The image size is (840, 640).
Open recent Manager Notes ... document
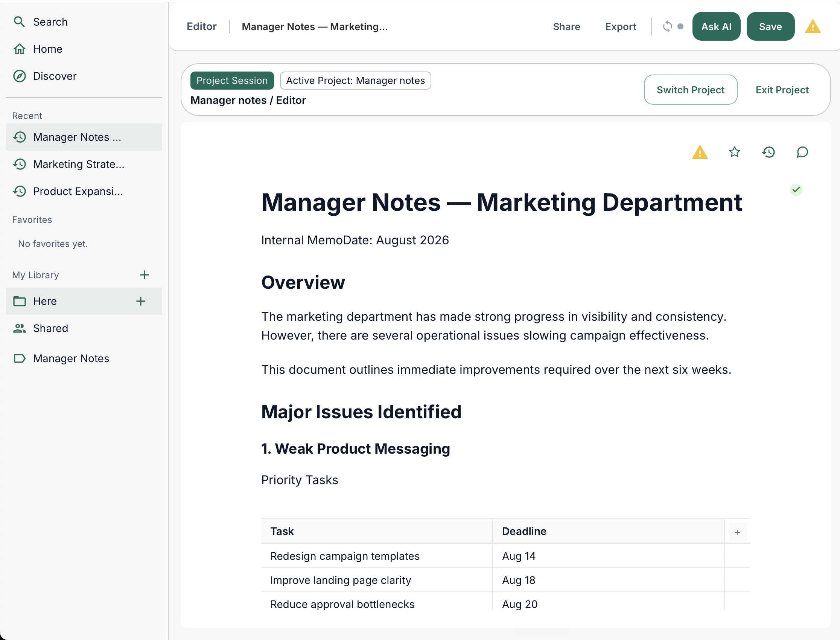click(x=84, y=137)
